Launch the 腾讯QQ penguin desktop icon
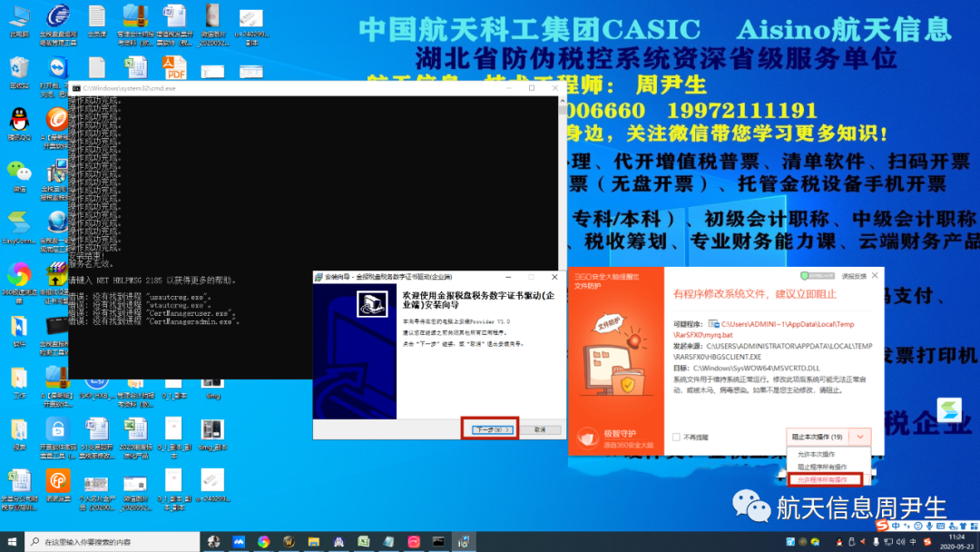The width and height of the screenshot is (980, 552). pyautogui.click(x=19, y=123)
